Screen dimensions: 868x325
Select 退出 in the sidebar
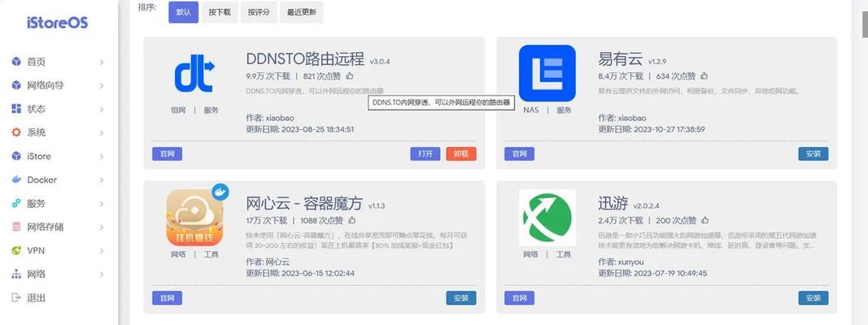[37, 298]
